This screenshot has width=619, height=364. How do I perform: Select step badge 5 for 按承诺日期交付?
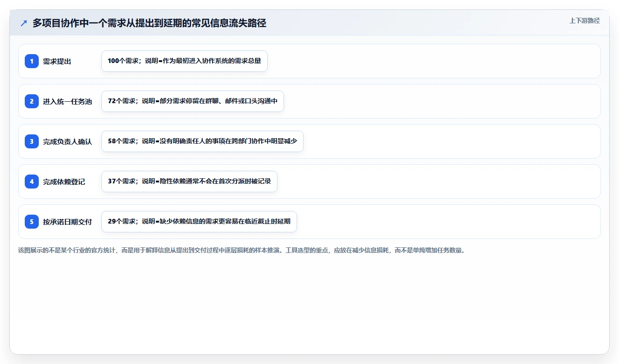32,222
